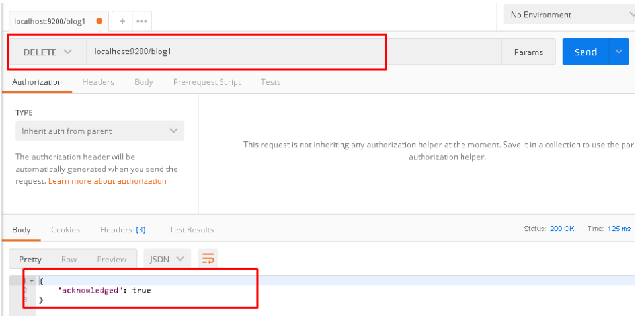Open Inherit auth from parent type dropdown

pyautogui.click(x=100, y=131)
